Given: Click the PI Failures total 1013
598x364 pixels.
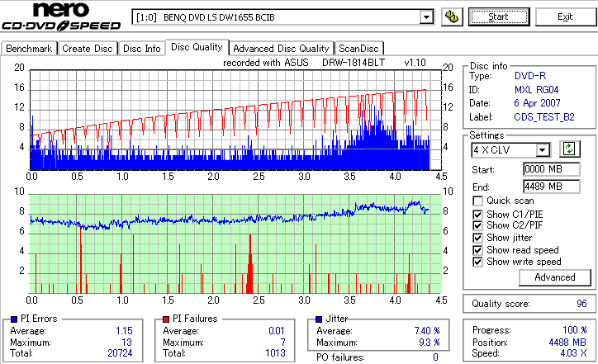Looking at the screenshot, I should (275, 353).
